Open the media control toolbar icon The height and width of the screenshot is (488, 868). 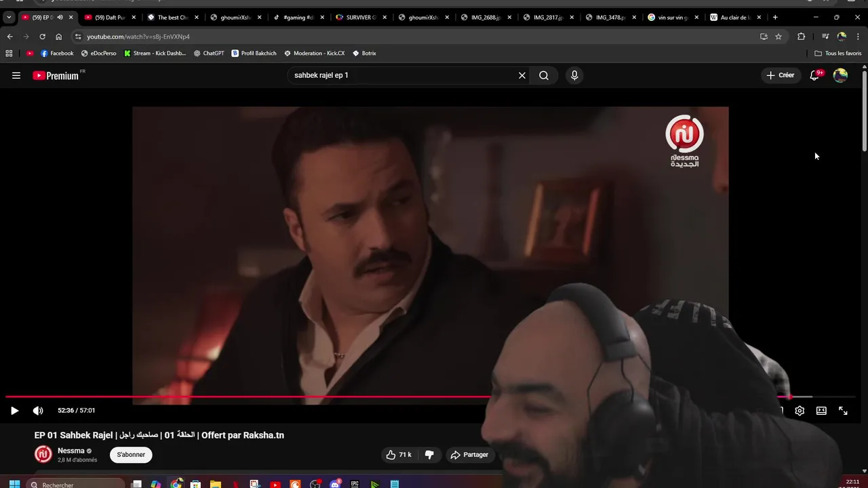point(825,37)
